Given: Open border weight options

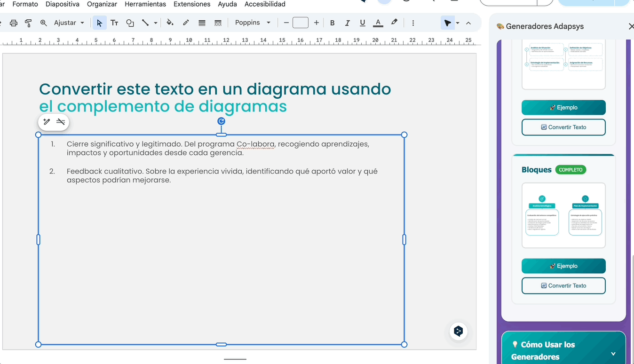Looking at the screenshot, I should (x=202, y=23).
